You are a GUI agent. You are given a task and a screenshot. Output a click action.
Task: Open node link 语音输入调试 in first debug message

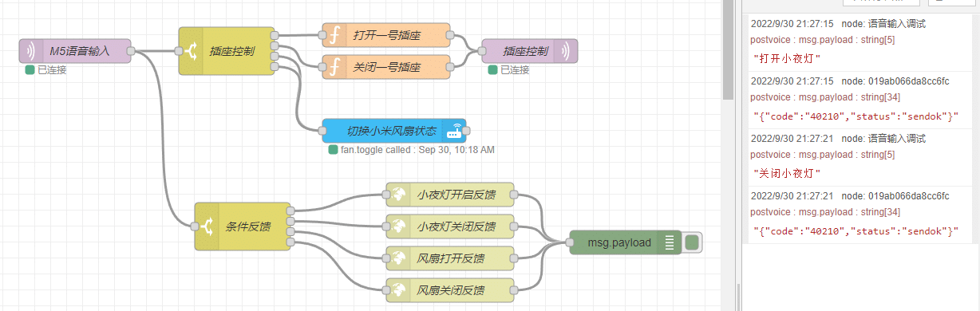pos(897,24)
